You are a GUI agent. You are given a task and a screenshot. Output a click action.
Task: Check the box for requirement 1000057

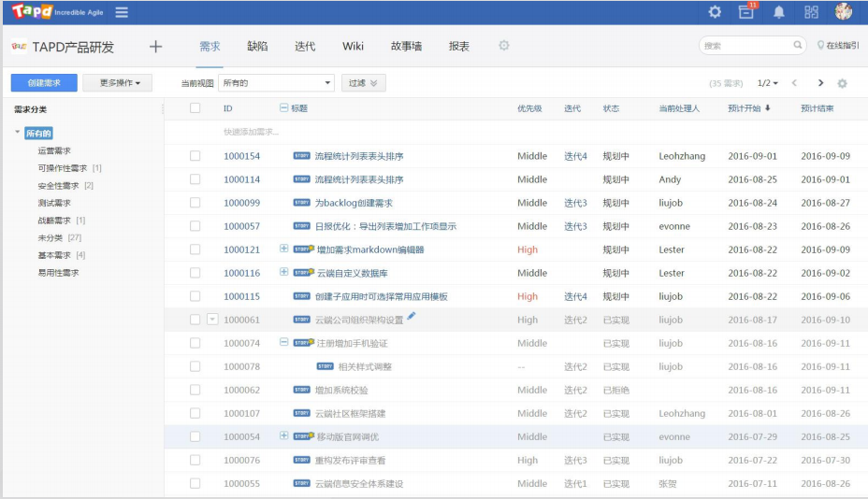coord(195,226)
